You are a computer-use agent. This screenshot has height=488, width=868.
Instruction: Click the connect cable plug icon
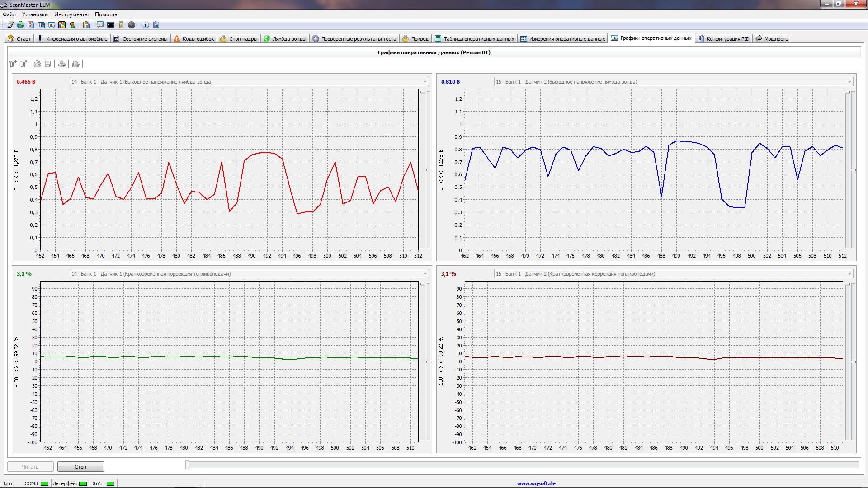[10, 25]
